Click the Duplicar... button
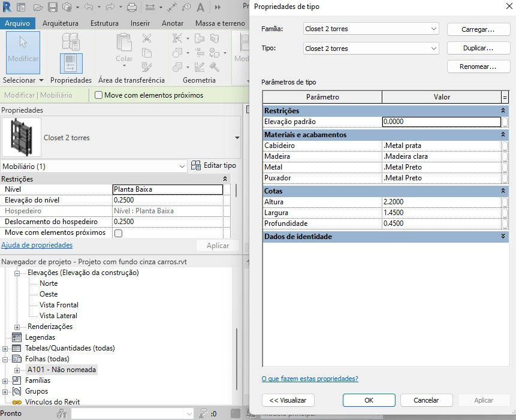This screenshot has height=420, width=516. [478, 48]
